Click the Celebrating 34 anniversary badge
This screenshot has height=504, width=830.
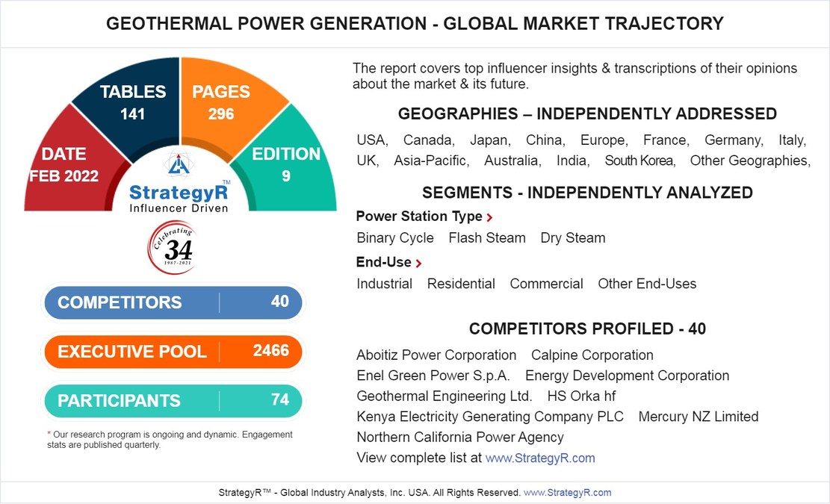172,247
